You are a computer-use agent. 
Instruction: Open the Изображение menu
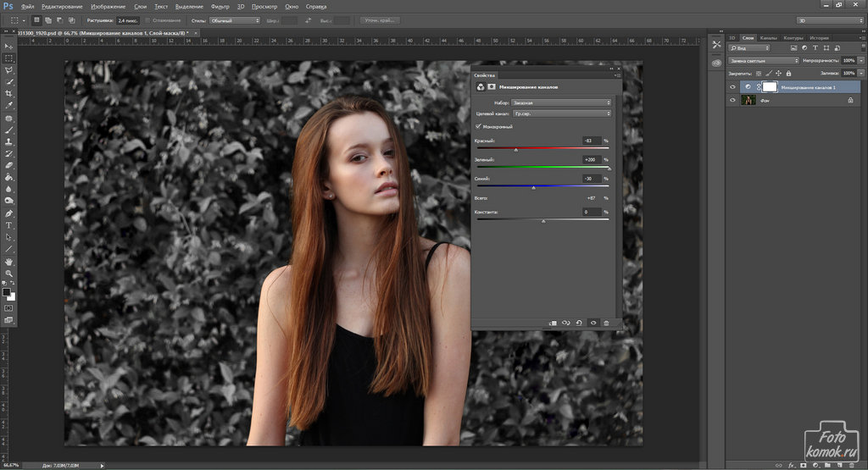coord(108,7)
